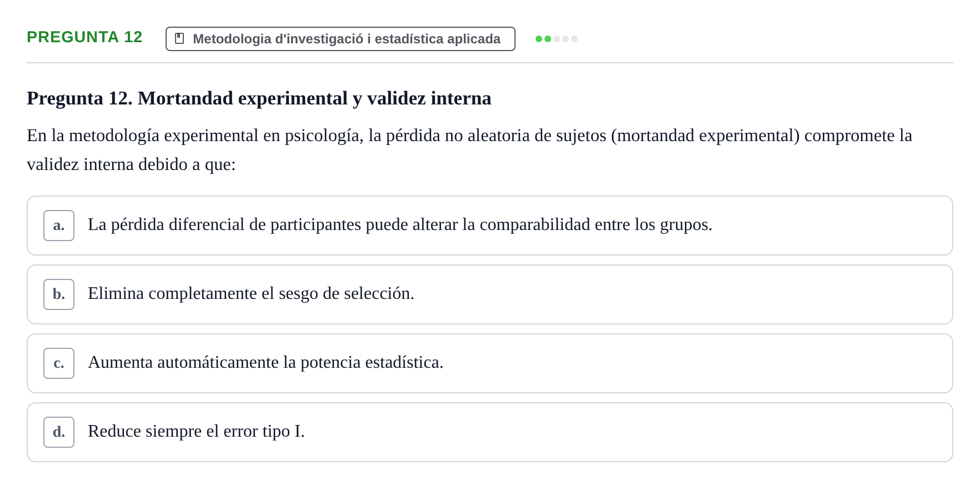Click the third gray difficulty dot
Screen dimensions: 980x490
[x=557, y=39]
